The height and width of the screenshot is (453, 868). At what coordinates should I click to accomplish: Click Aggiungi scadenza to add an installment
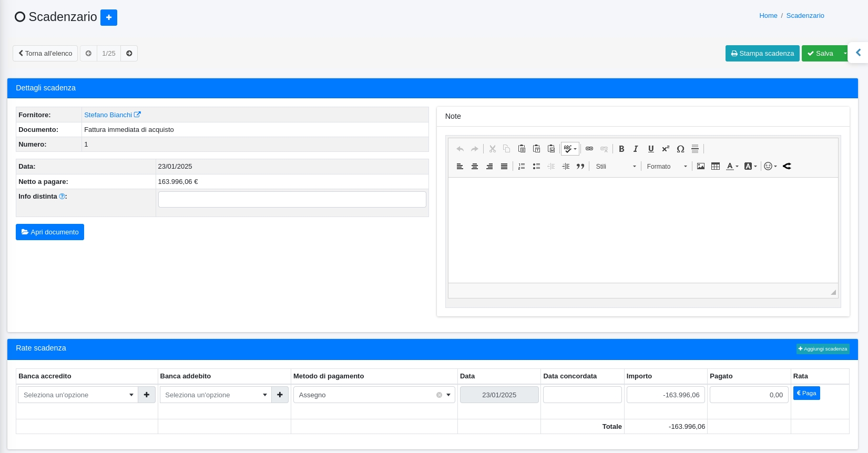[x=823, y=349]
